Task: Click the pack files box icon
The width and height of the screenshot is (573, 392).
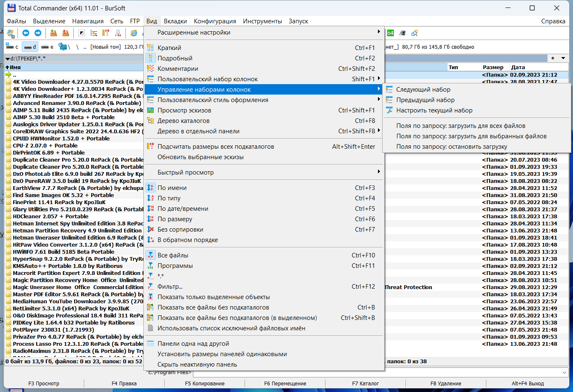Action: pyautogui.click(x=53, y=33)
